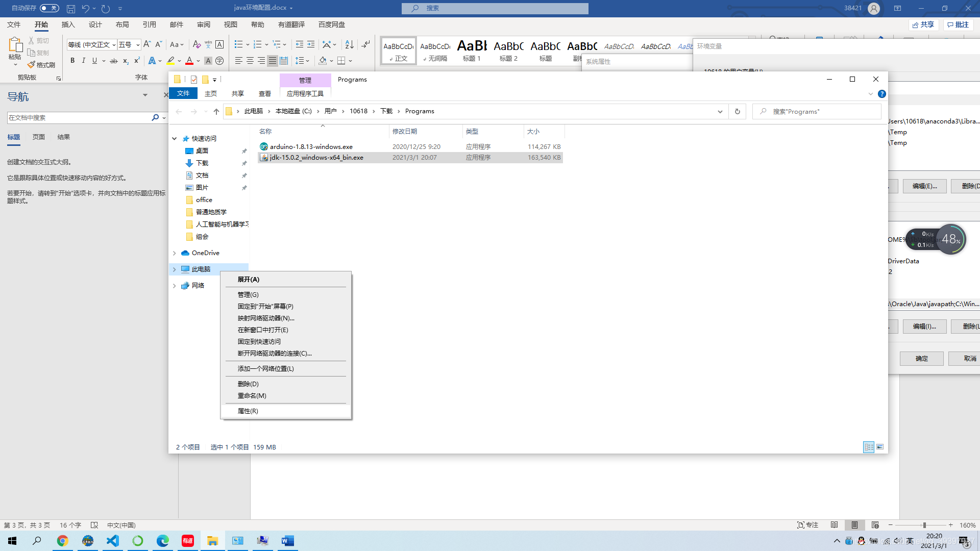Click the up-directory arrow in Explorer
Screen dimensions: 980x551
pos(216,111)
